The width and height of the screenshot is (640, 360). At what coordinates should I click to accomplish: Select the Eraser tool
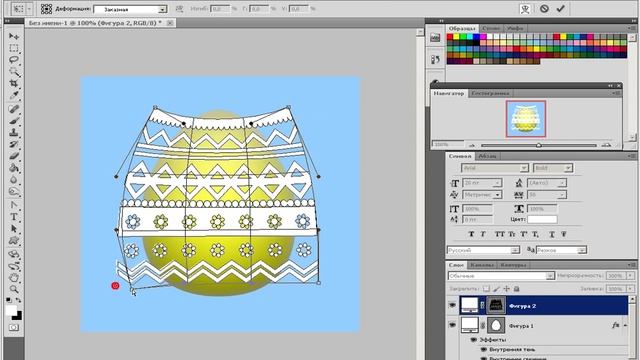14,156
